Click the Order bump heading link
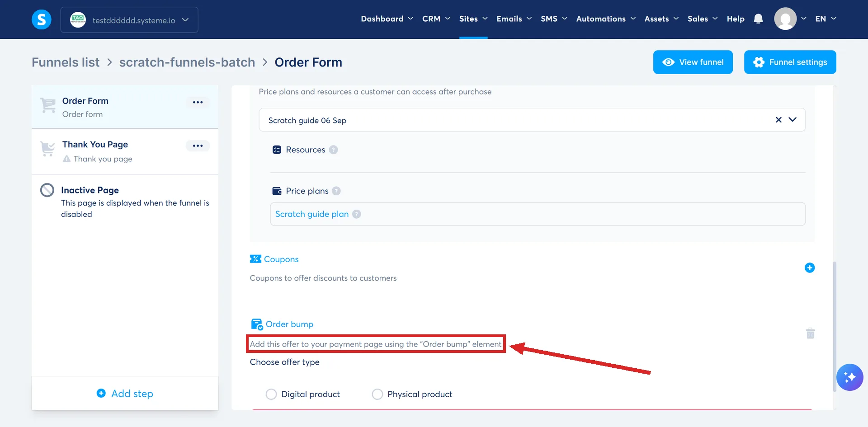The width and height of the screenshot is (868, 427). [x=289, y=324]
